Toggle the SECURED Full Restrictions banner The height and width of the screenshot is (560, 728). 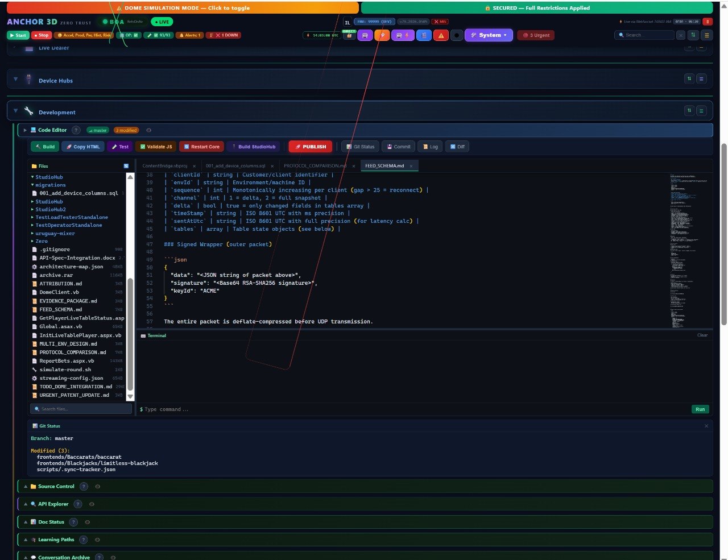[x=537, y=8]
